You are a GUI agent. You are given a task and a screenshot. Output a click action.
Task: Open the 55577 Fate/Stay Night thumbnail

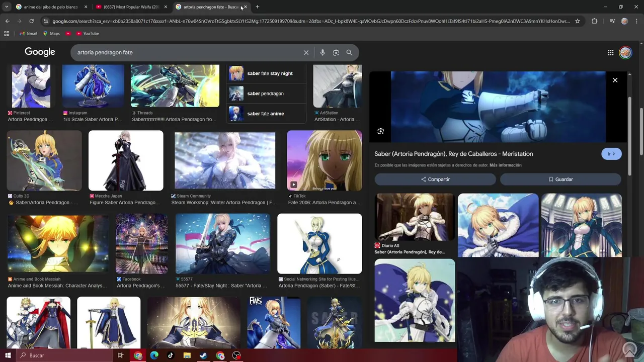tap(222, 244)
